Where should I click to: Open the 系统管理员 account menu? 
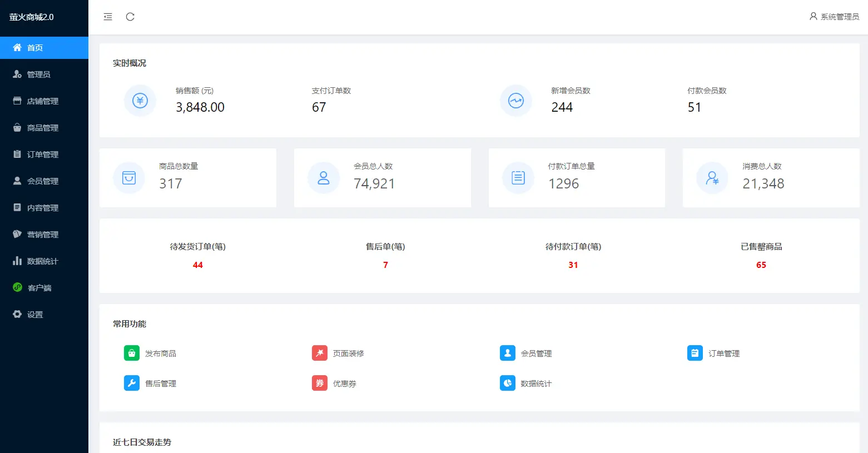point(833,17)
